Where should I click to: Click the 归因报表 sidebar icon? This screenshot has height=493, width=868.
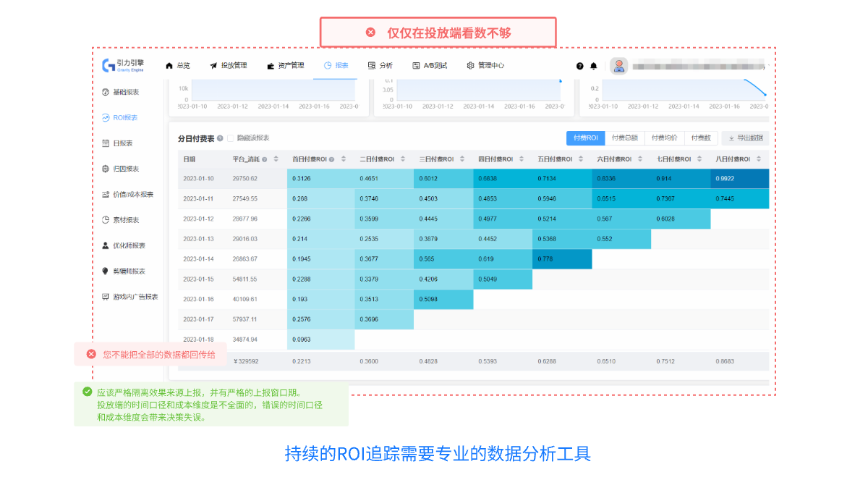click(106, 169)
